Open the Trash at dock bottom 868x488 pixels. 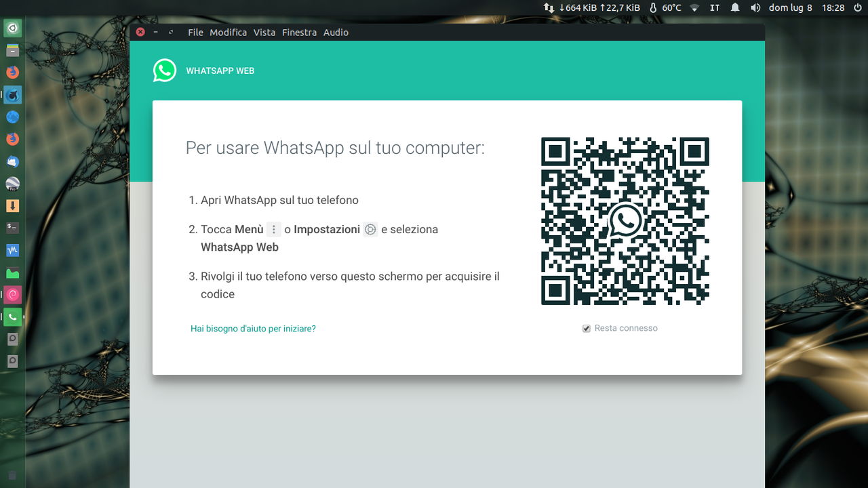click(x=12, y=475)
